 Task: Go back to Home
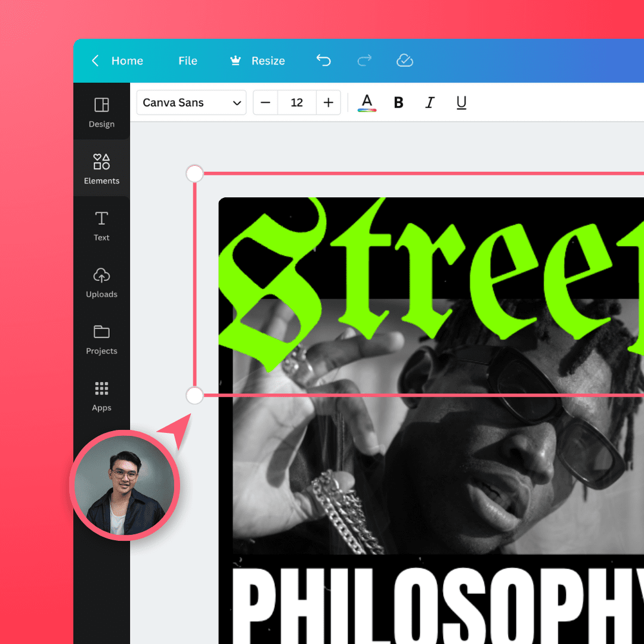pos(117,61)
